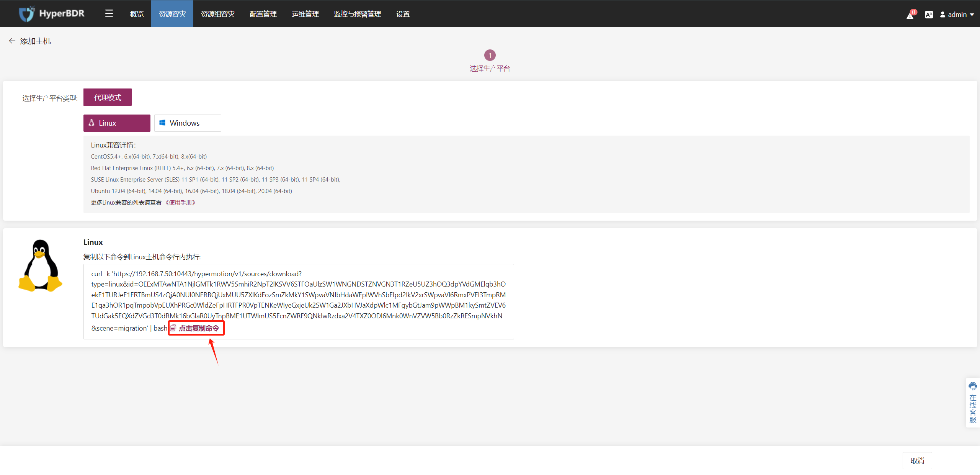The width and height of the screenshot is (980, 475).
Task: Open the 资源组容灾 menu
Action: pos(218,14)
